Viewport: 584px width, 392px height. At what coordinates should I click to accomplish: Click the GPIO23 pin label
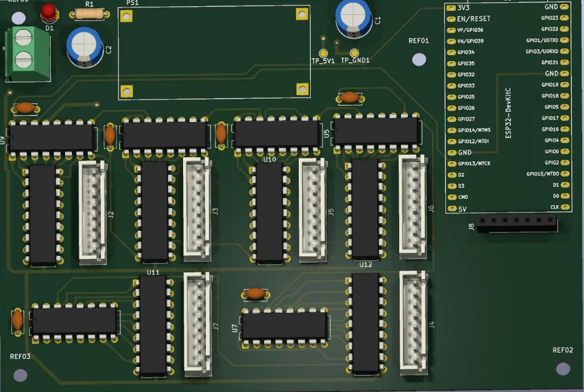pyautogui.click(x=550, y=18)
